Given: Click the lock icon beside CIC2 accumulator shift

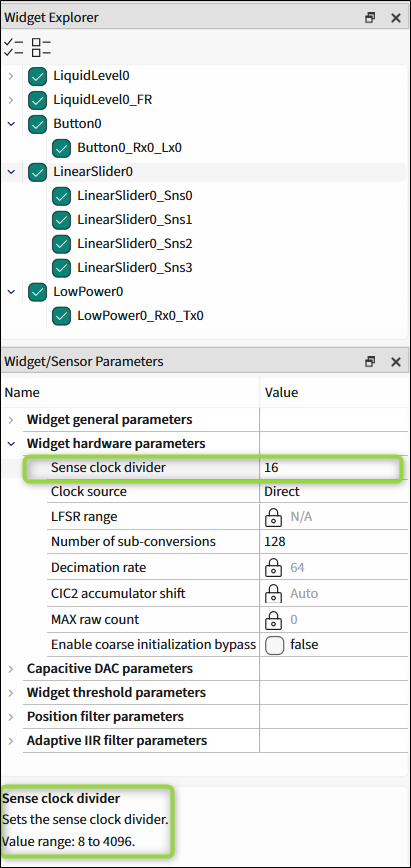Looking at the screenshot, I should 273,593.
